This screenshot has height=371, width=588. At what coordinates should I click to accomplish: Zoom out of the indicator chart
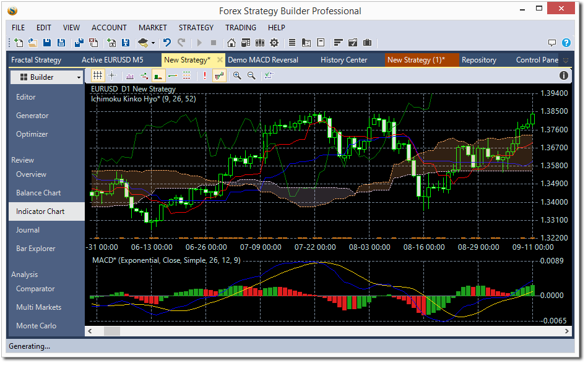252,75
